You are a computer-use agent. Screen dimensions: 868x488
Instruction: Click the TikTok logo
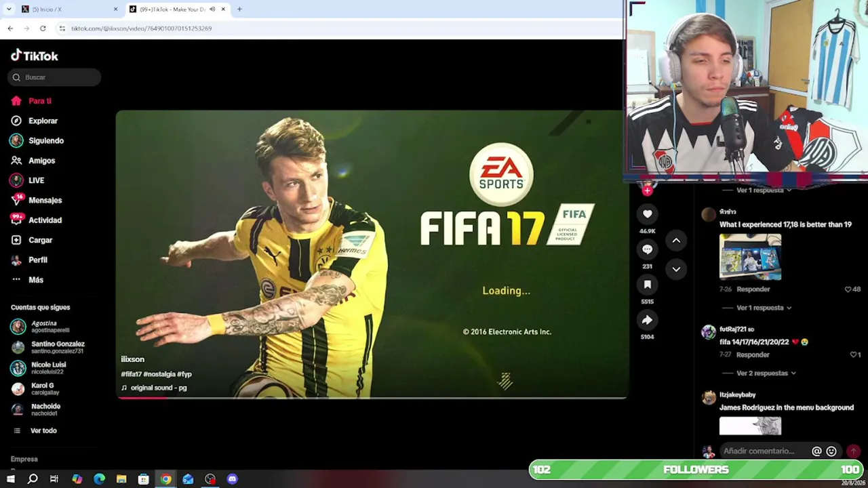35,56
